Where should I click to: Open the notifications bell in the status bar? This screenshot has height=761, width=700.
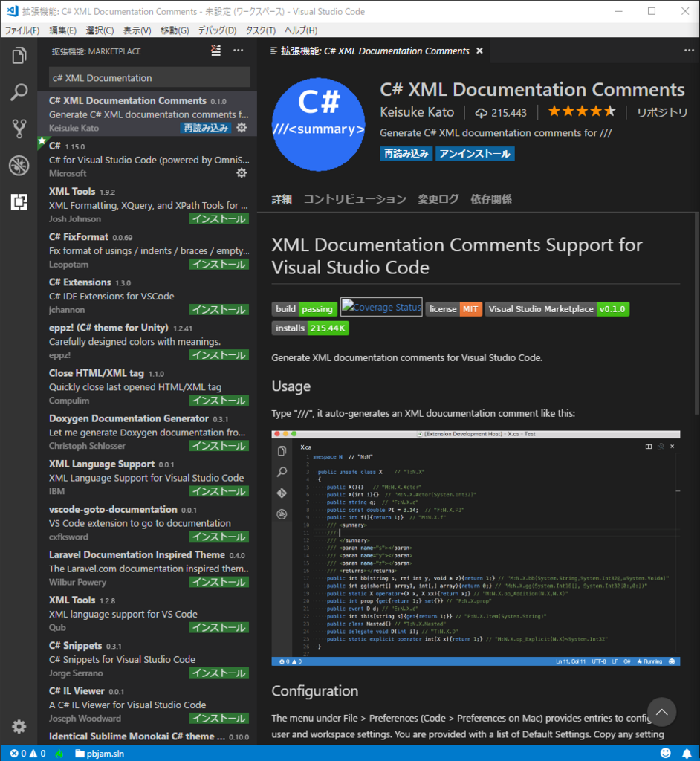[x=685, y=752]
